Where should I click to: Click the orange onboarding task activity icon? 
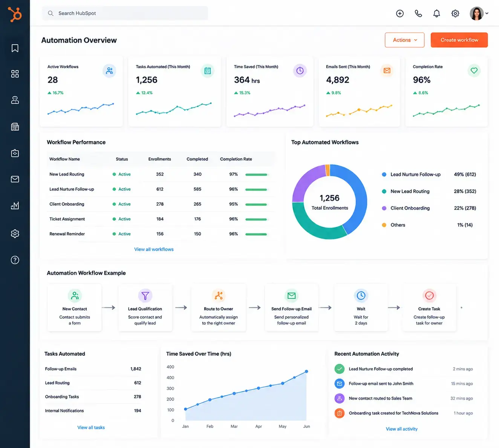click(340, 413)
